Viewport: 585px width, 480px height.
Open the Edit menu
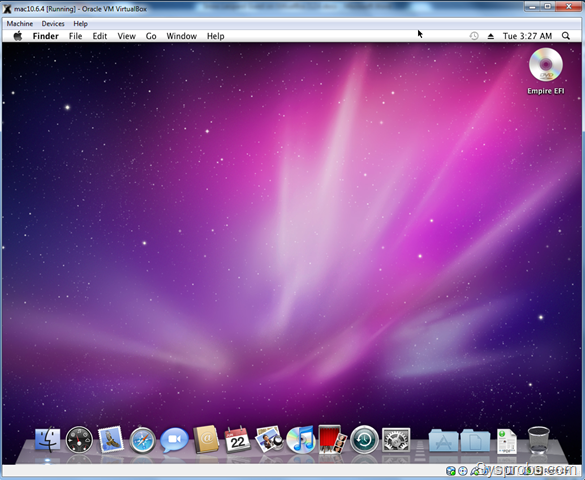click(x=100, y=36)
